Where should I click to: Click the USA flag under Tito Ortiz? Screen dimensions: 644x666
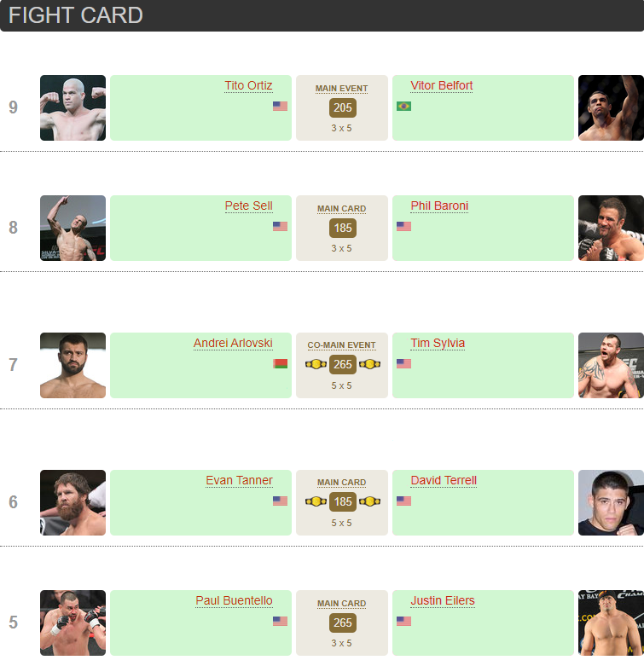click(x=280, y=107)
